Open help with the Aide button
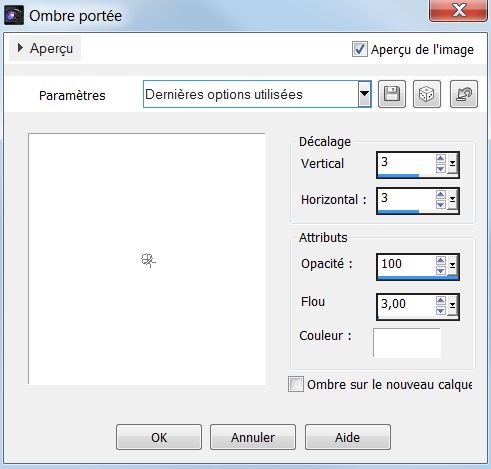The height and width of the screenshot is (469, 491). point(348,437)
